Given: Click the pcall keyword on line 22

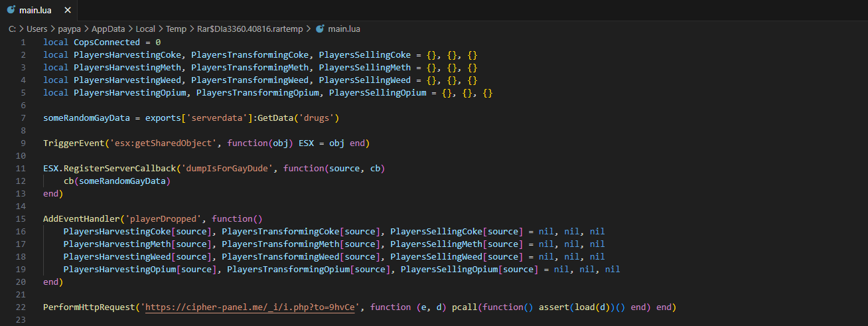Looking at the screenshot, I should coord(467,307).
